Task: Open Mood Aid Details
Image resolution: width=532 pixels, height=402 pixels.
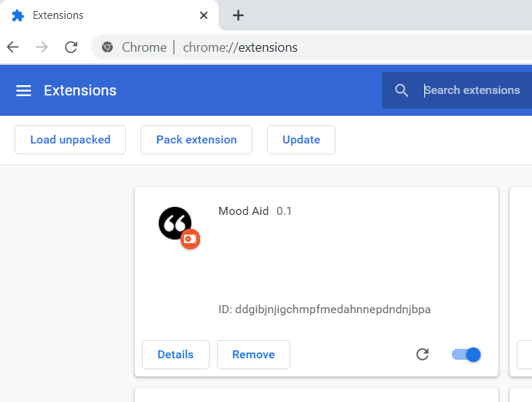Action: (x=175, y=355)
